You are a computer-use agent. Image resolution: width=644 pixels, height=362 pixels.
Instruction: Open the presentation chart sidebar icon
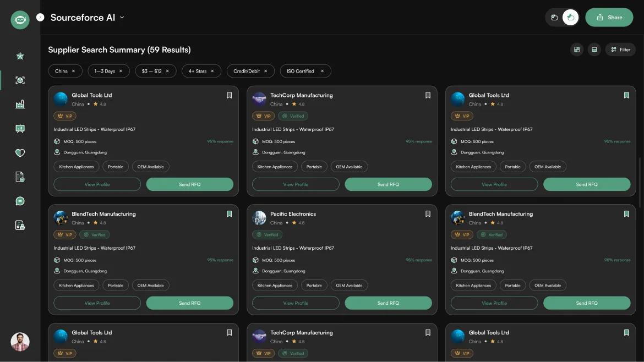tap(20, 129)
